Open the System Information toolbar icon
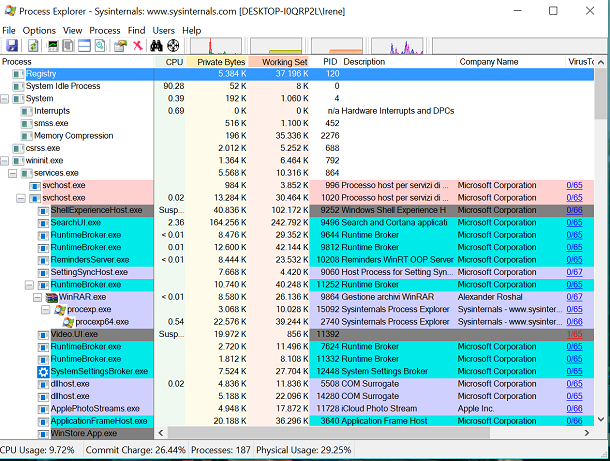Screen dimensions: 610x461 point(53,46)
